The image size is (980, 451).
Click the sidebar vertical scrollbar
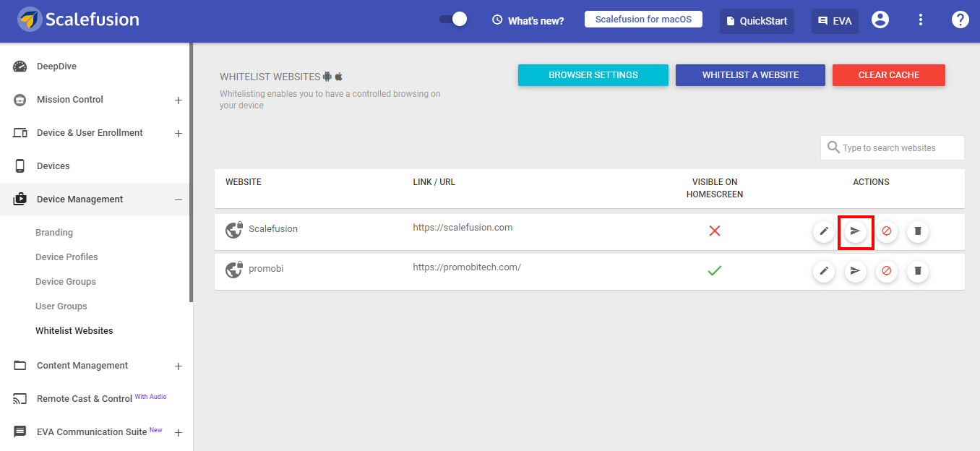pyautogui.click(x=191, y=172)
